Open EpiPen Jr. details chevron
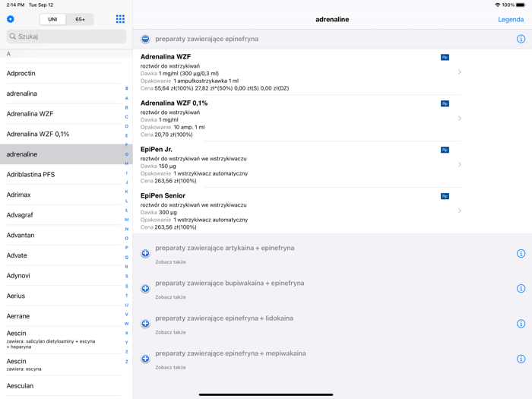 [x=459, y=165]
